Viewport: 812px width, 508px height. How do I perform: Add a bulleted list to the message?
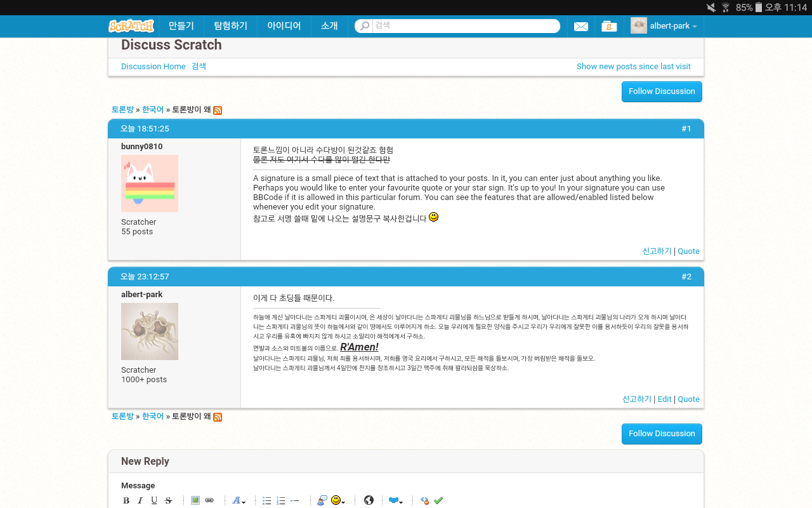pos(267,500)
